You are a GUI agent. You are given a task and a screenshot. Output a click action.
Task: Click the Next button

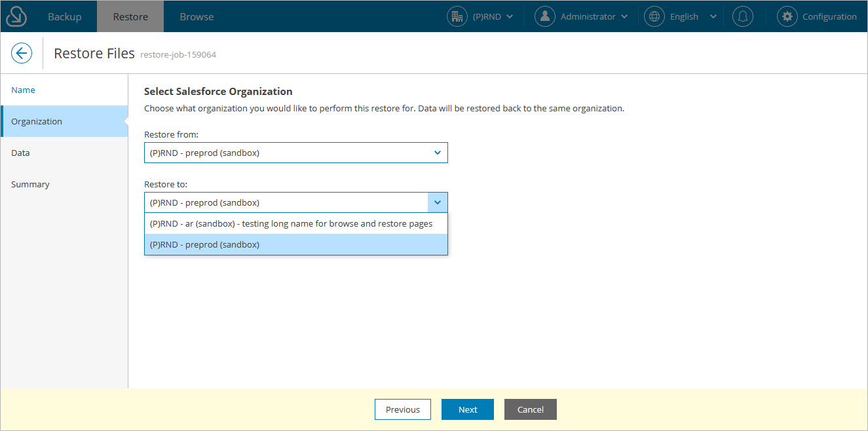468,409
